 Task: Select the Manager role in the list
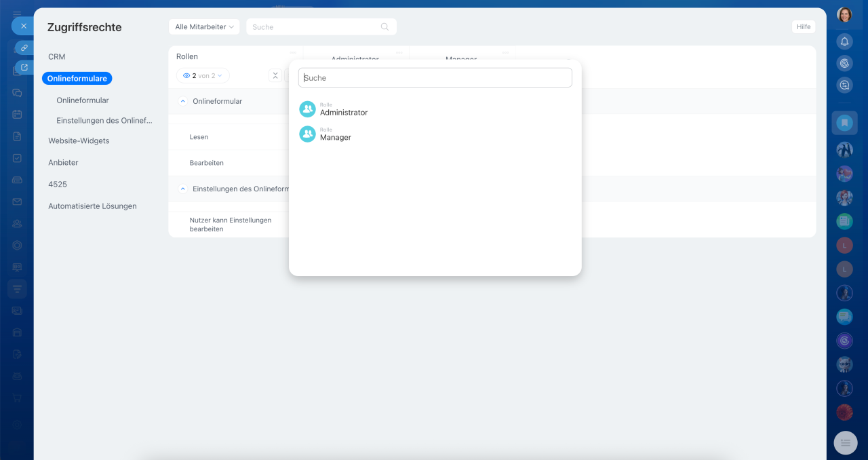click(x=335, y=134)
